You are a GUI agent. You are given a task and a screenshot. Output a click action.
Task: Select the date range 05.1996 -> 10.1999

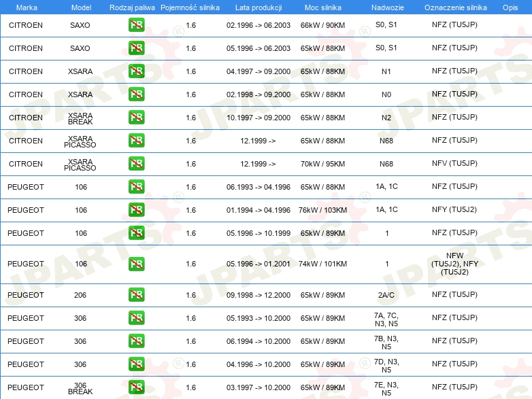click(259, 233)
